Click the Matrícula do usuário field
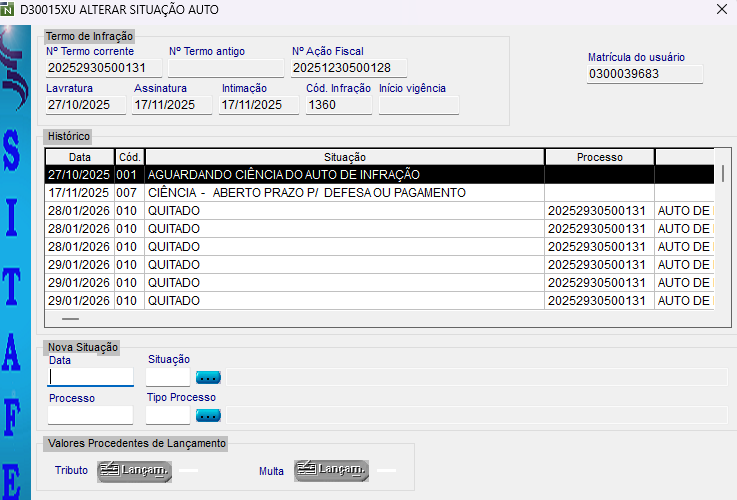The width and height of the screenshot is (737, 500). click(645, 73)
